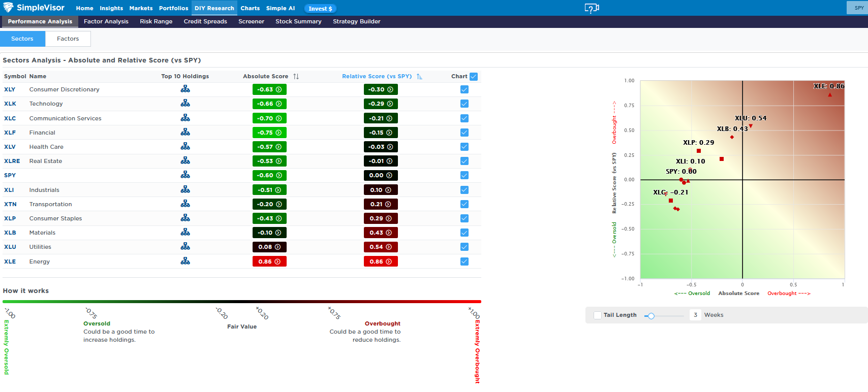The width and height of the screenshot is (868, 392).
Task: Click the Invest $ button
Action: pos(320,9)
